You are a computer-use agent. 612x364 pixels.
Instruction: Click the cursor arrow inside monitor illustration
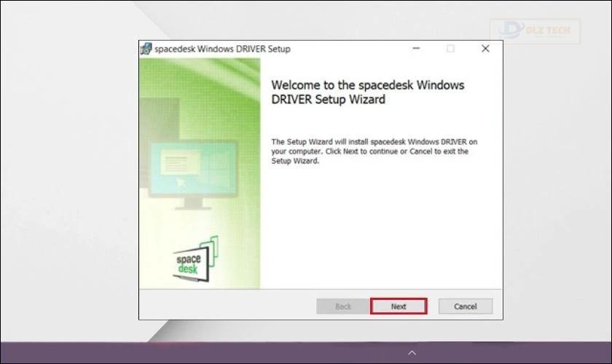(181, 182)
